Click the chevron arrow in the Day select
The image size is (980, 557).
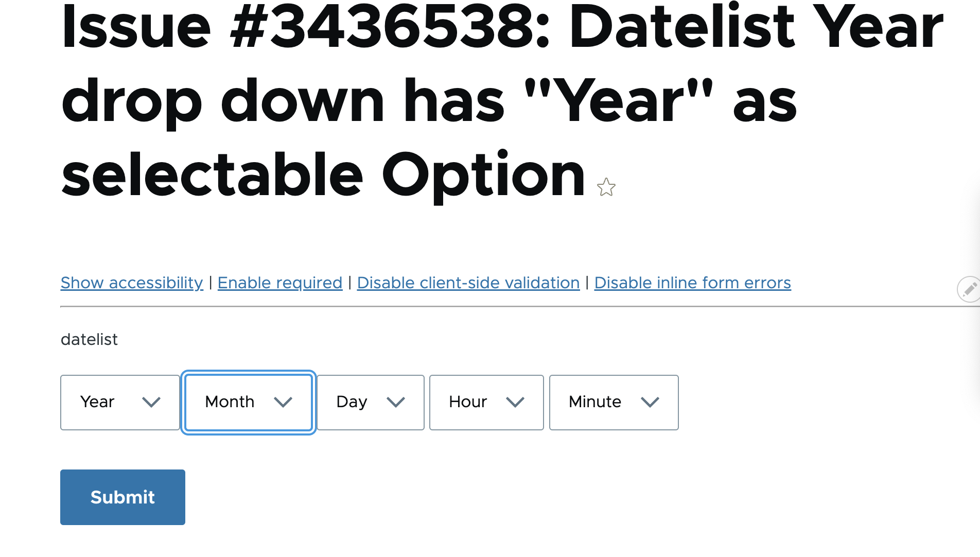[396, 402]
